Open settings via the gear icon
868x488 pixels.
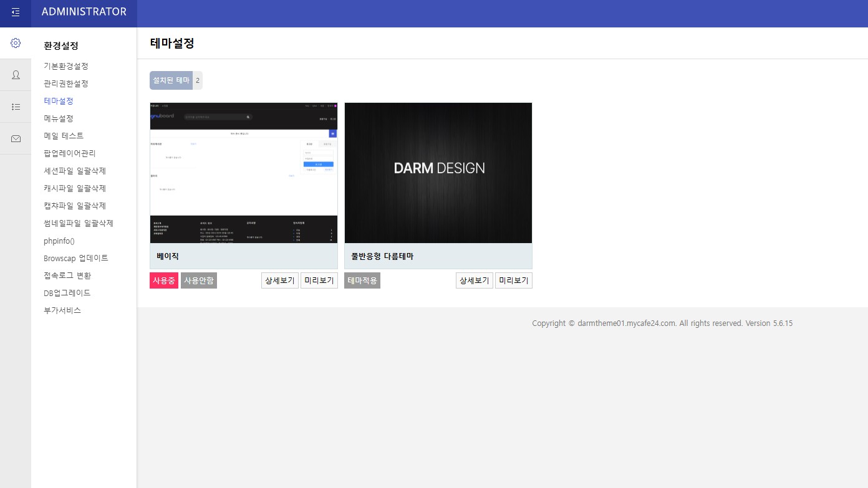16,43
